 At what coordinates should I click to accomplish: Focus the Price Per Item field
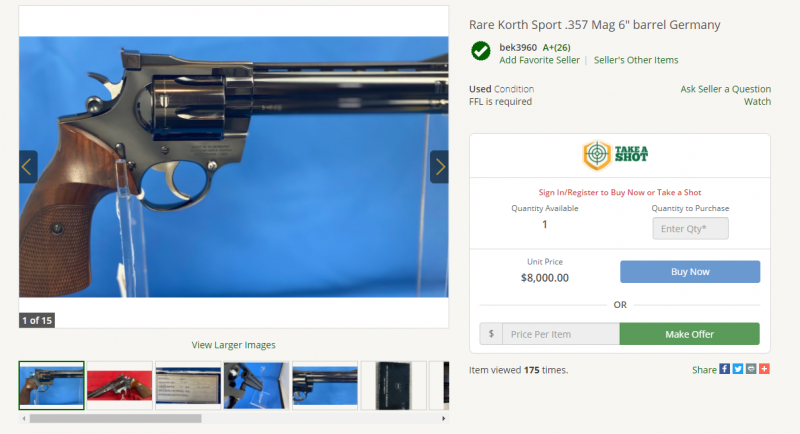click(x=561, y=334)
